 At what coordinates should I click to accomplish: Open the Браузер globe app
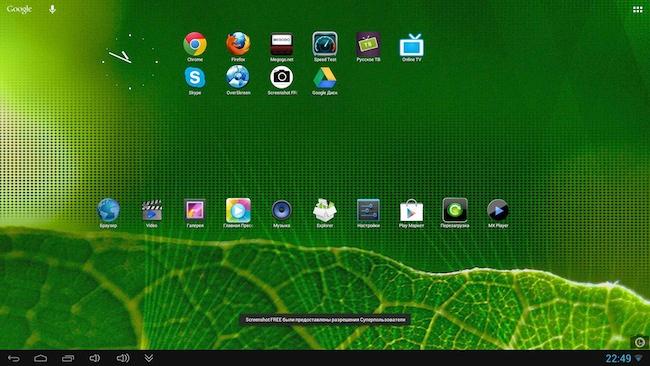click(108, 210)
